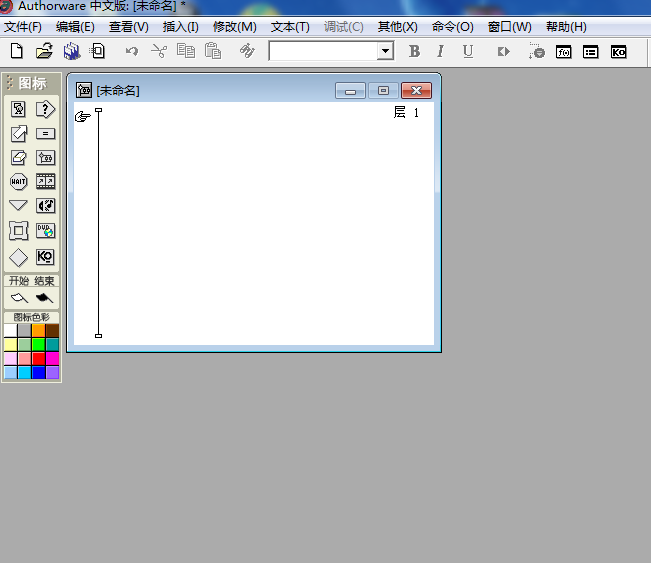Image resolution: width=651 pixels, height=563 pixels.
Task: Open the 编辑(E) menu
Action: (75, 27)
